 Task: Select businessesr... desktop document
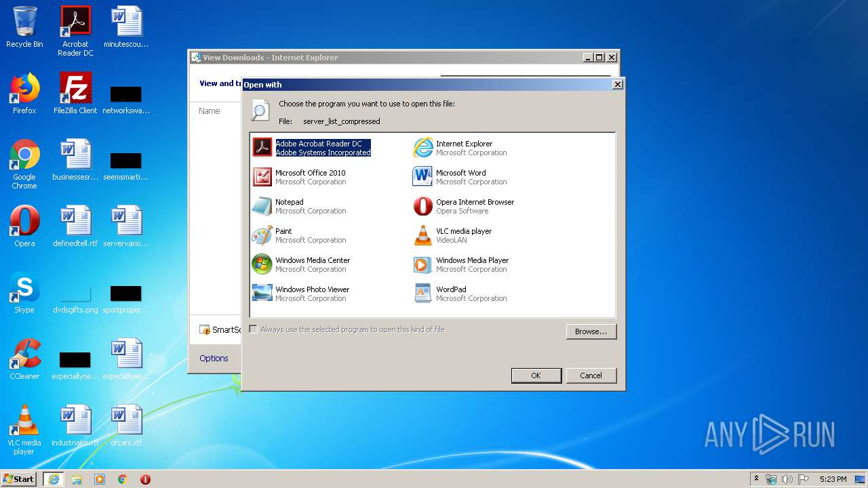75,160
